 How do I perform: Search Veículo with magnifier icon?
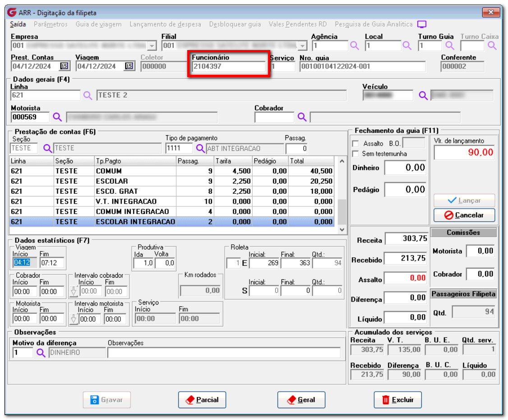tap(423, 95)
